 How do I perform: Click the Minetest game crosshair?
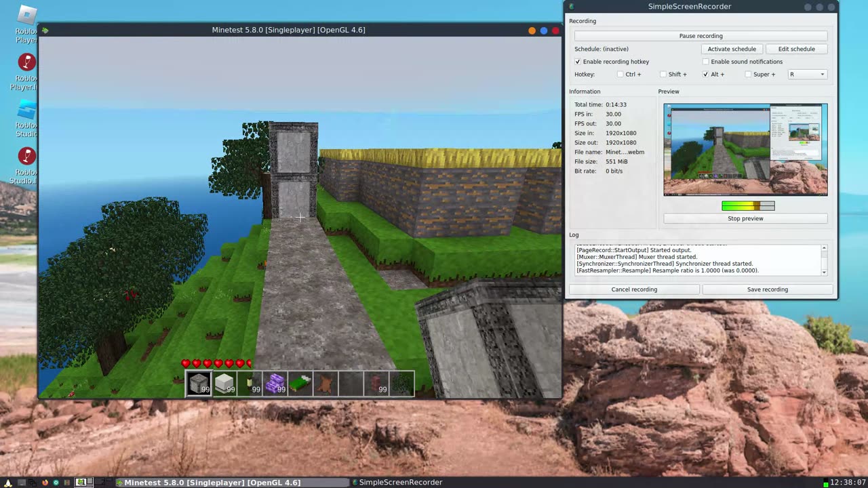(300, 217)
